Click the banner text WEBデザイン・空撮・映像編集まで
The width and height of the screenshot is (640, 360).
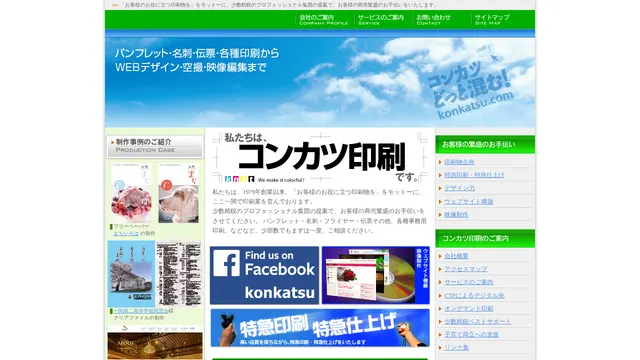click(x=191, y=67)
